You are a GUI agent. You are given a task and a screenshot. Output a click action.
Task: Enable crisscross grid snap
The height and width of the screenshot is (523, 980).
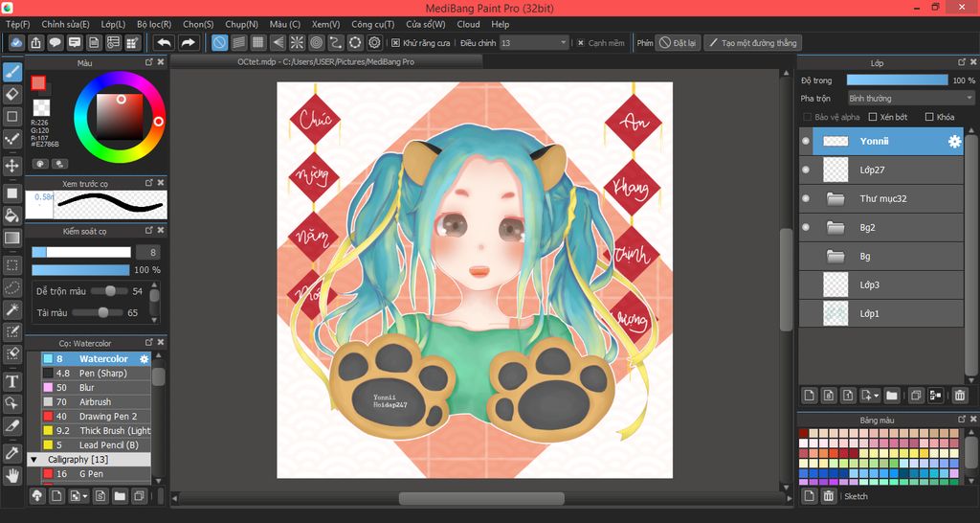[258, 42]
